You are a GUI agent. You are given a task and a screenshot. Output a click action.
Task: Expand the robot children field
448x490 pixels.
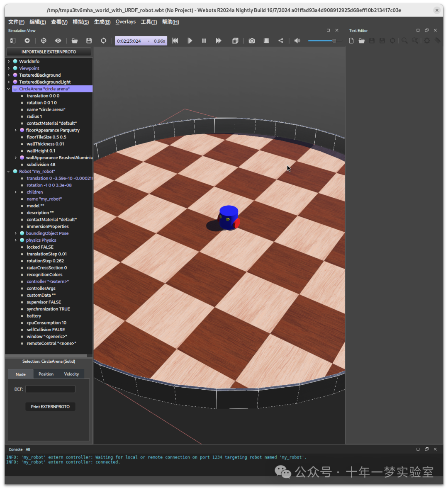pyautogui.click(x=16, y=192)
